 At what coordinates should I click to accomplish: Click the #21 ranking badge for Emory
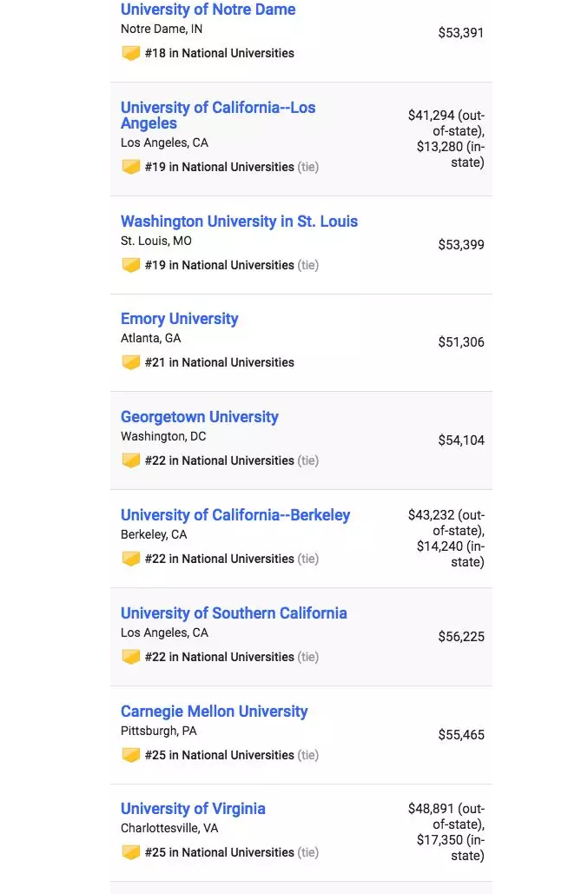point(131,362)
